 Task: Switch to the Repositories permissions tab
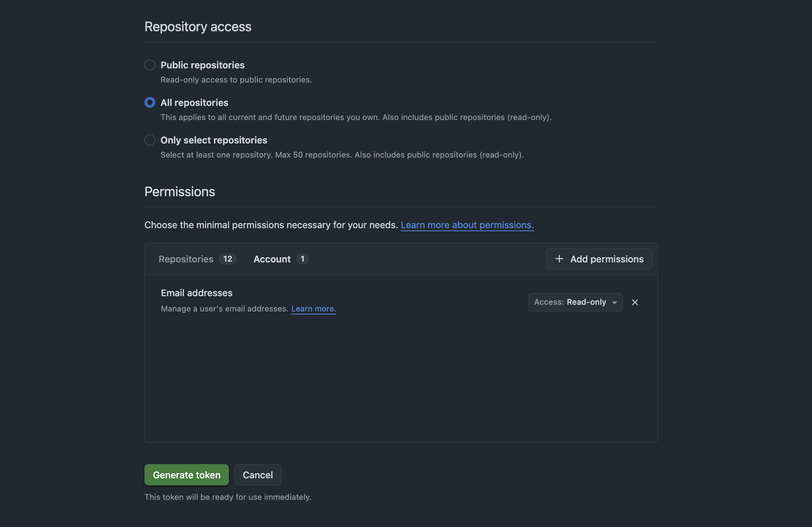(186, 259)
